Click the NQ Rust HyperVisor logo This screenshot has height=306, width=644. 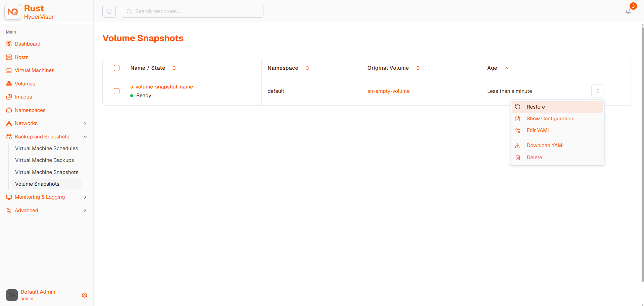tap(13, 12)
